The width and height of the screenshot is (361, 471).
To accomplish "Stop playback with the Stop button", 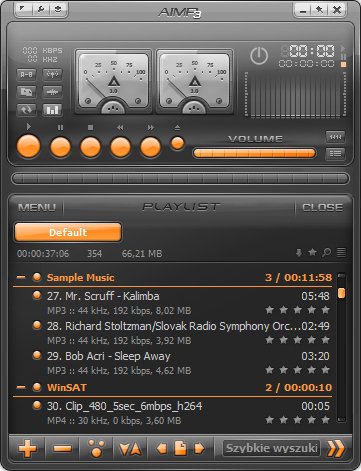I will pyautogui.click(x=90, y=147).
